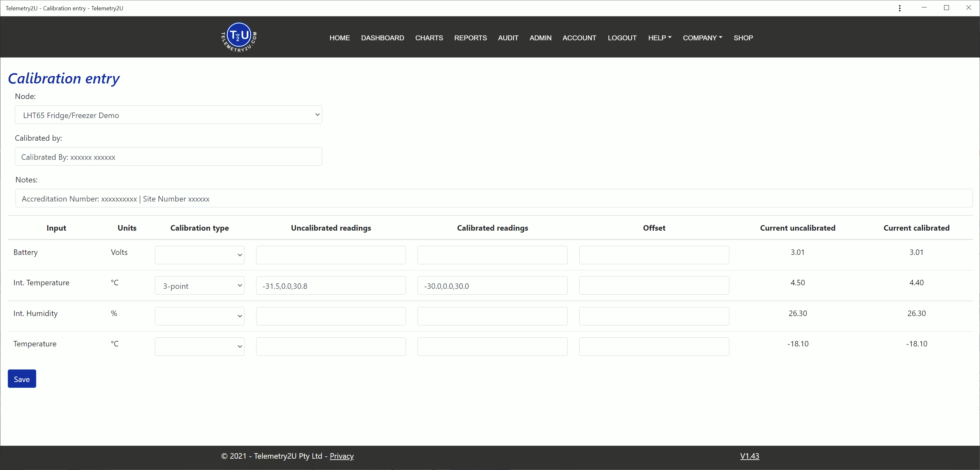Visit the SHOP link

tap(743, 38)
